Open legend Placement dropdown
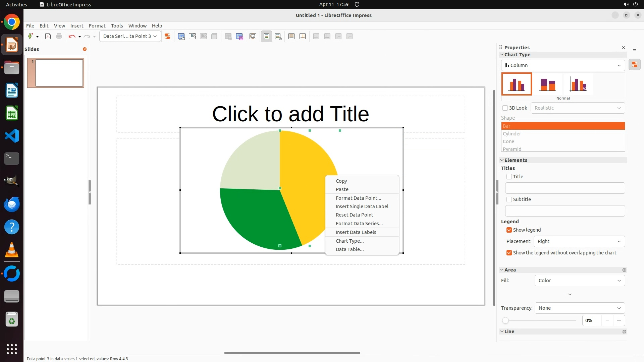 [x=579, y=241]
